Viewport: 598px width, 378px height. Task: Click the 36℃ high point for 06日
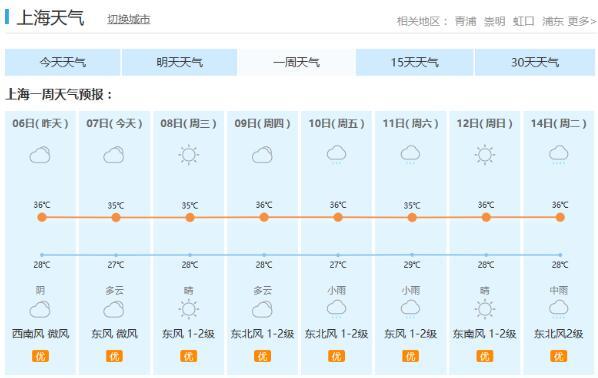[42, 217]
